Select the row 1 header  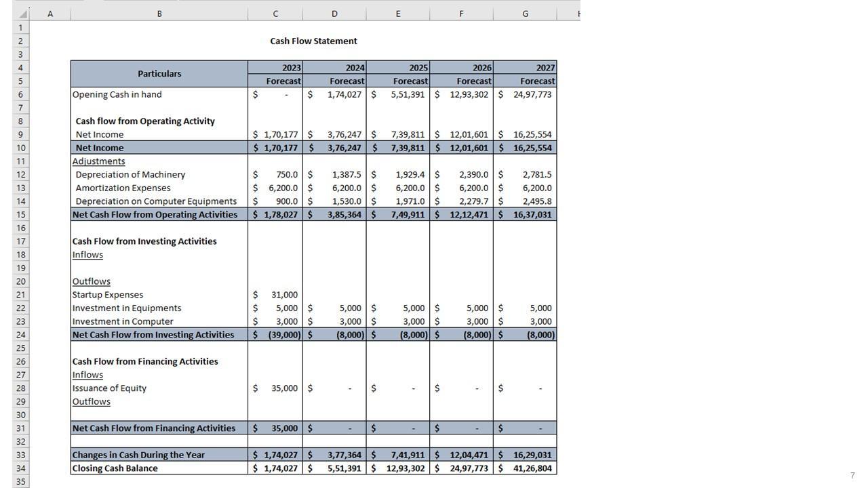pyautogui.click(x=21, y=28)
